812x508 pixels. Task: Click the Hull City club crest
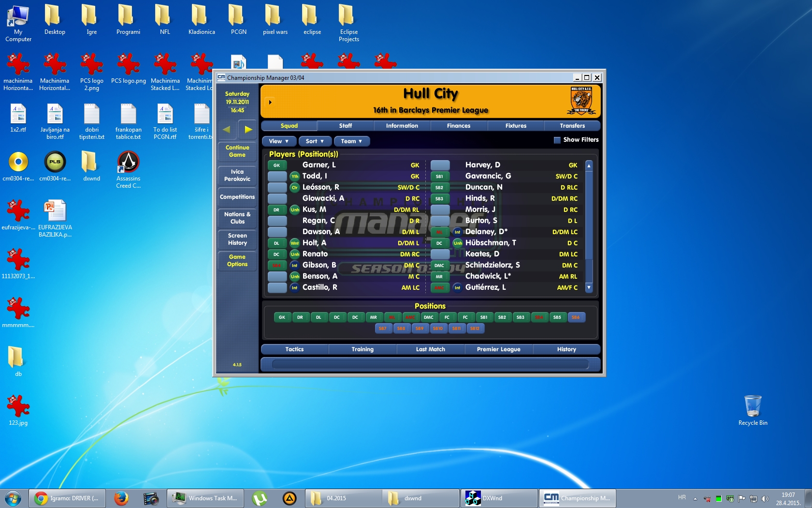point(581,101)
